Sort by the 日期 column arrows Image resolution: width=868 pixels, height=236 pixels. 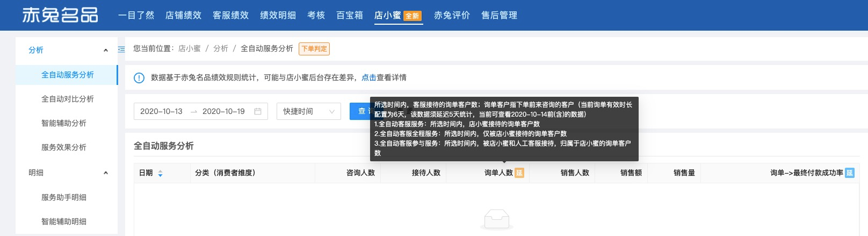pyautogui.click(x=160, y=173)
